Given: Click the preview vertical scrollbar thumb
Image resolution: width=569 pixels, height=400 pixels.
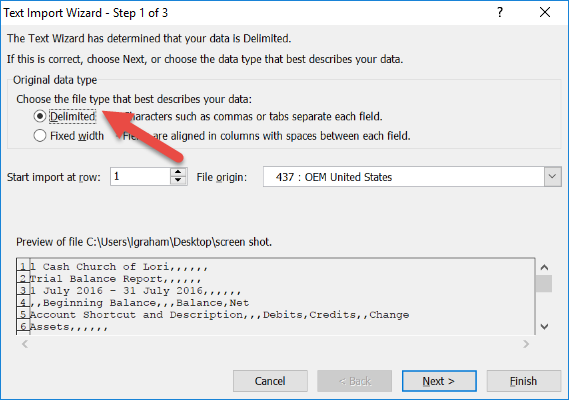Looking at the screenshot, I should pyautogui.click(x=544, y=283).
